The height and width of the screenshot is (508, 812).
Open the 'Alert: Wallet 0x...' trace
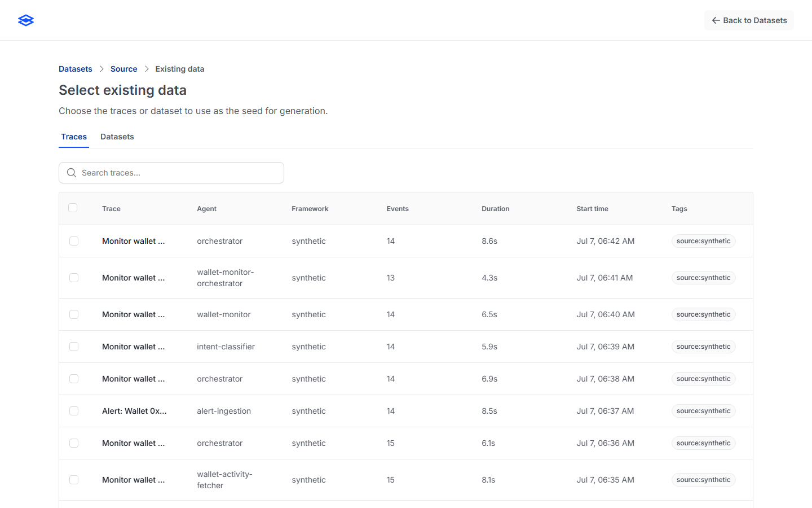134,411
